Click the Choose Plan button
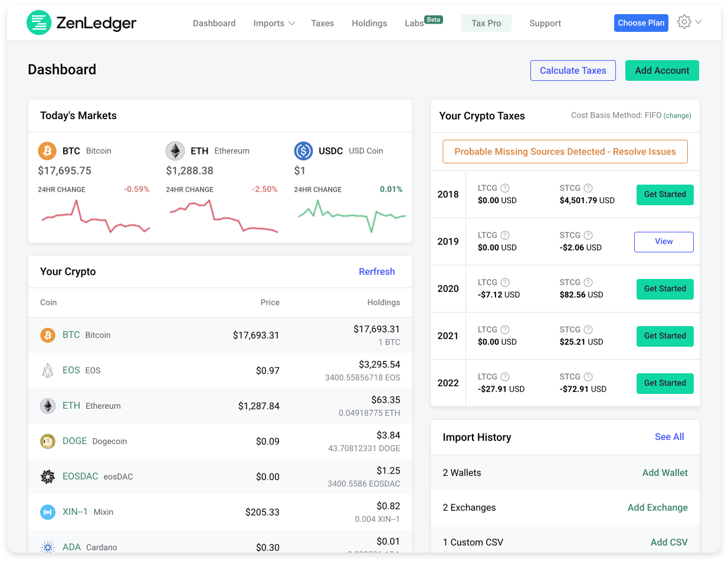This screenshot has width=728, height=562. (641, 23)
